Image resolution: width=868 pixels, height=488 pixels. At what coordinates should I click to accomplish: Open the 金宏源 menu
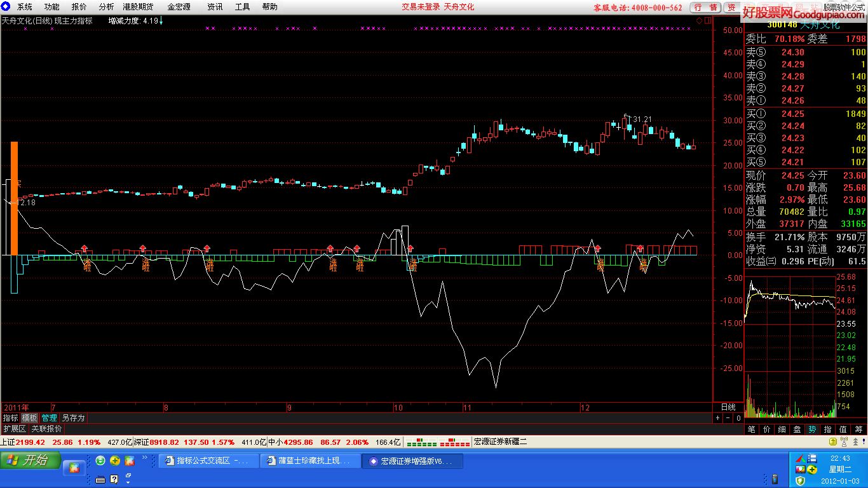[x=179, y=7]
